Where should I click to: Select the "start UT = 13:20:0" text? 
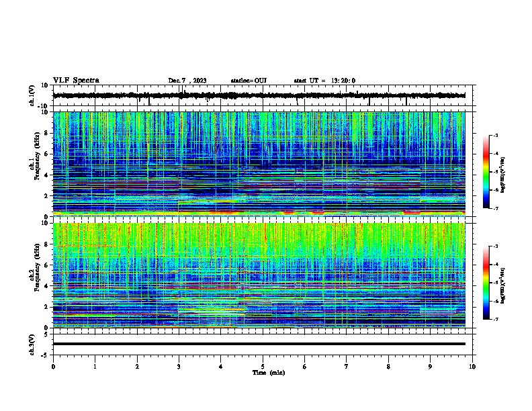click(324, 81)
